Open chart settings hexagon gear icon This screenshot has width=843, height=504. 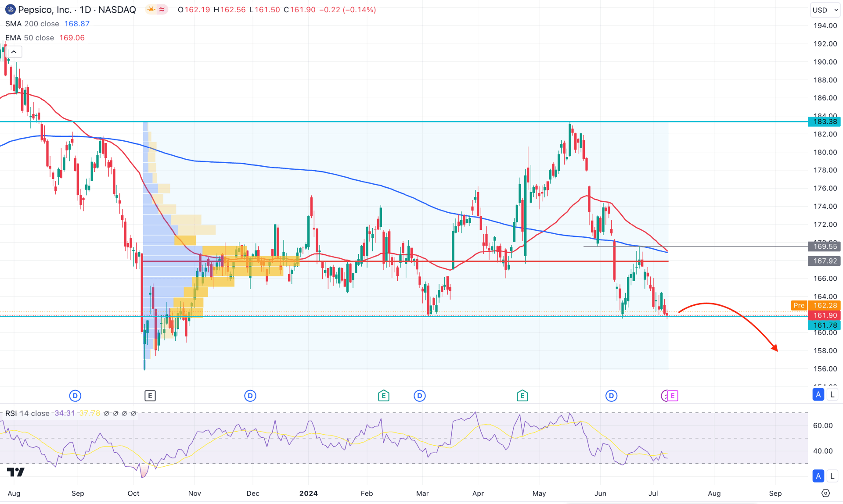tap(825, 493)
